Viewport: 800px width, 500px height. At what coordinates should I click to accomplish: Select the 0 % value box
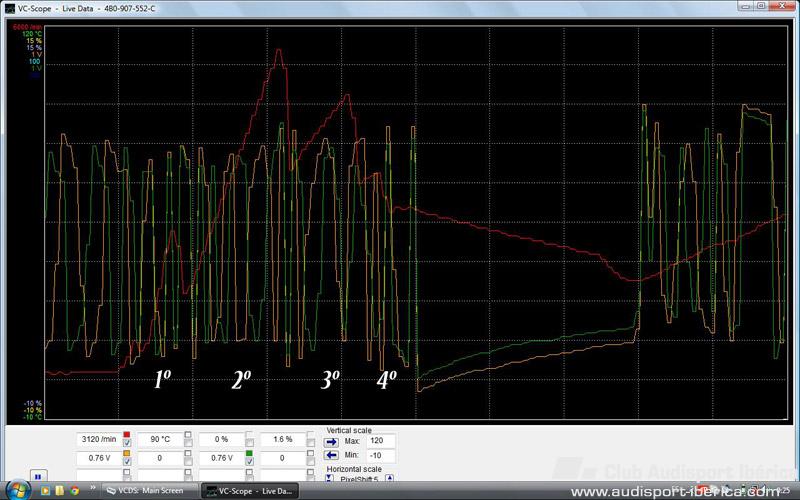point(221,439)
